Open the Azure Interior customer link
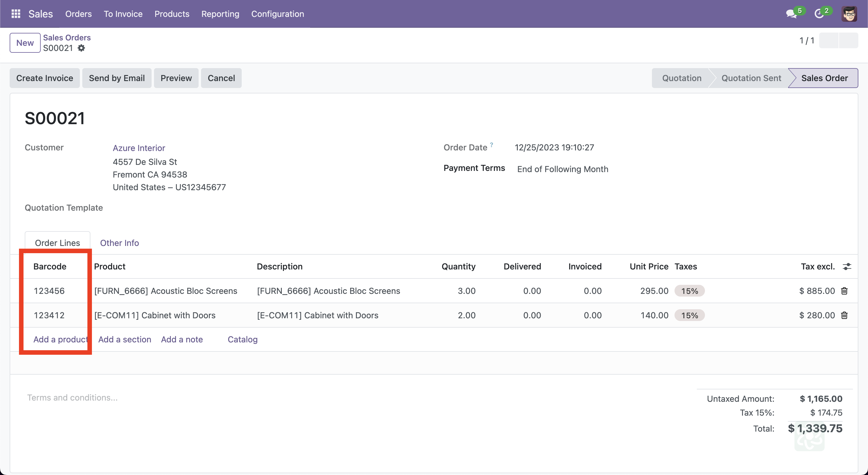This screenshot has width=868, height=475. pyautogui.click(x=139, y=148)
